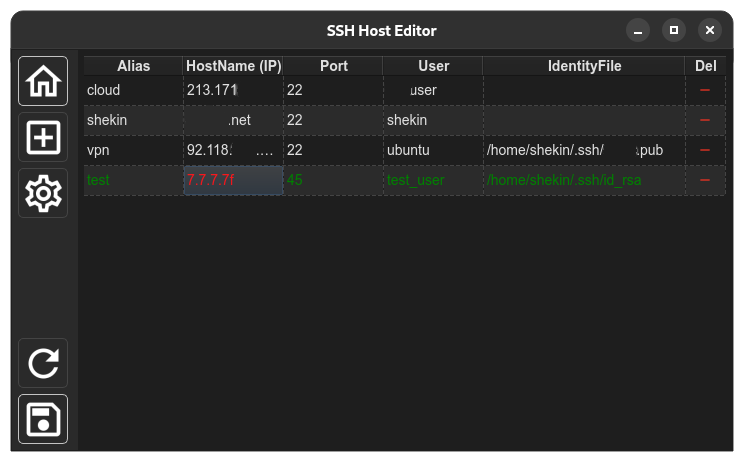Select the Port column header
Image resolution: width=744 pixels, height=462 pixels.
click(x=334, y=66)
